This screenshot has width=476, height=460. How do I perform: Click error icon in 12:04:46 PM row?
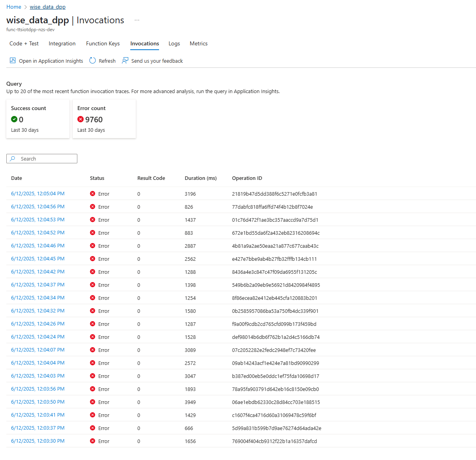92,246
